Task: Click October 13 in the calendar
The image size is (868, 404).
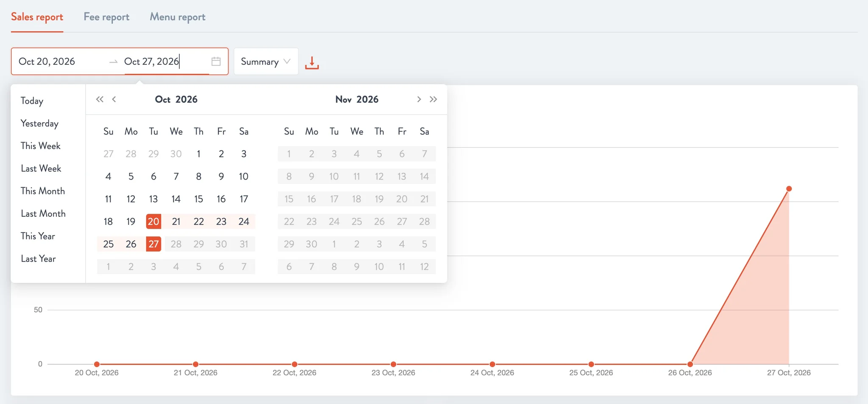Action: click(x=153, y=199)
